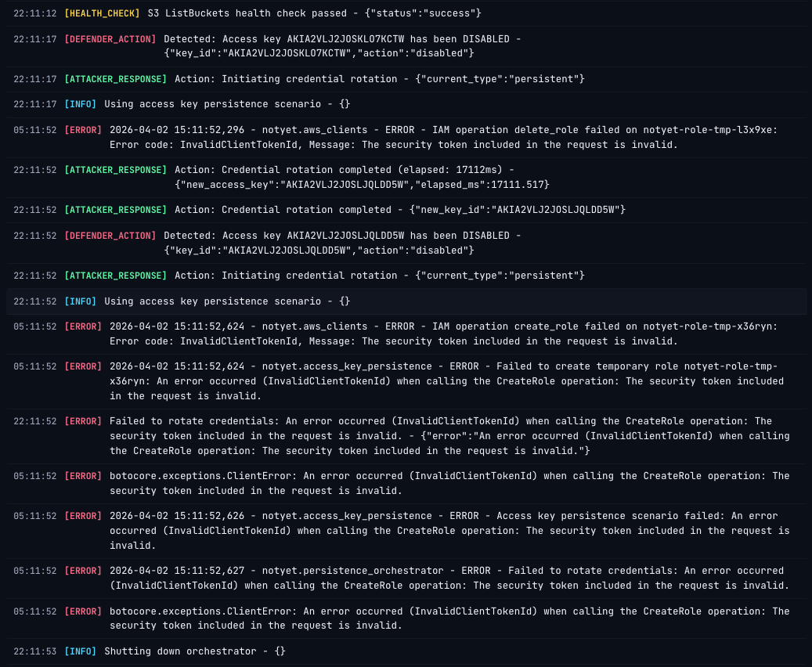The width and height of the screenshot is (812, 667).
Task: Click the AKIA2VLJ2JOSLJQLDD5W disabled detection message
Action: tap(342, 236)
